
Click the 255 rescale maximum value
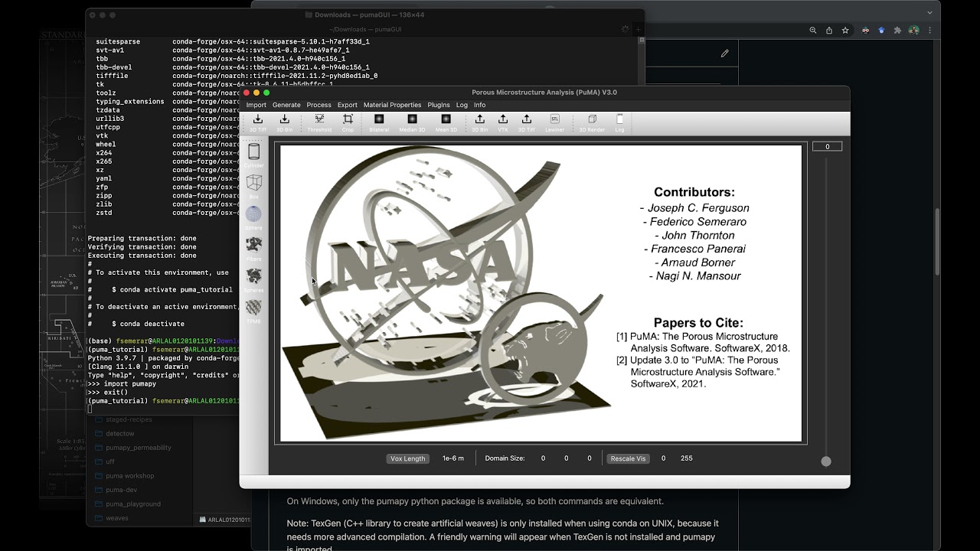[687, 458]
